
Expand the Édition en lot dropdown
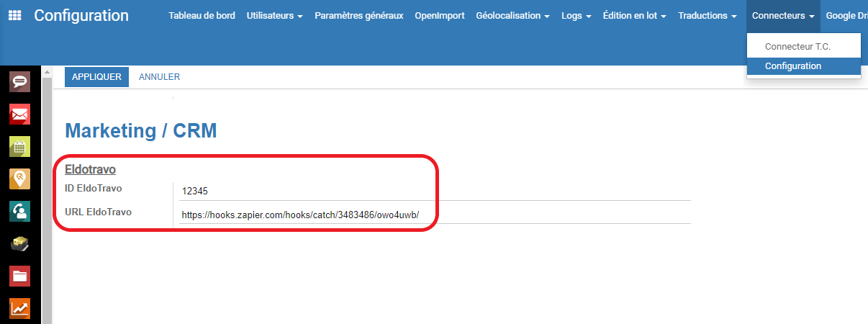pos(635,15)
